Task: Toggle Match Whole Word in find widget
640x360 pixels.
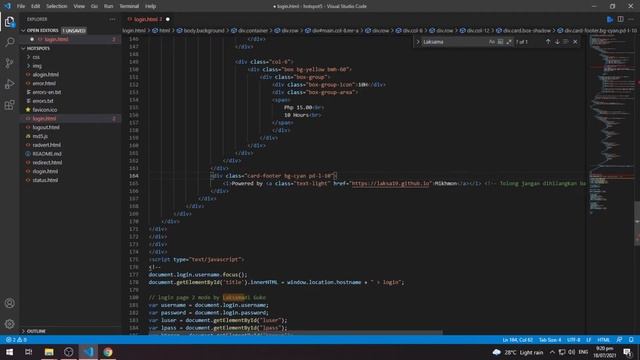Action: (x=500, y=42)
